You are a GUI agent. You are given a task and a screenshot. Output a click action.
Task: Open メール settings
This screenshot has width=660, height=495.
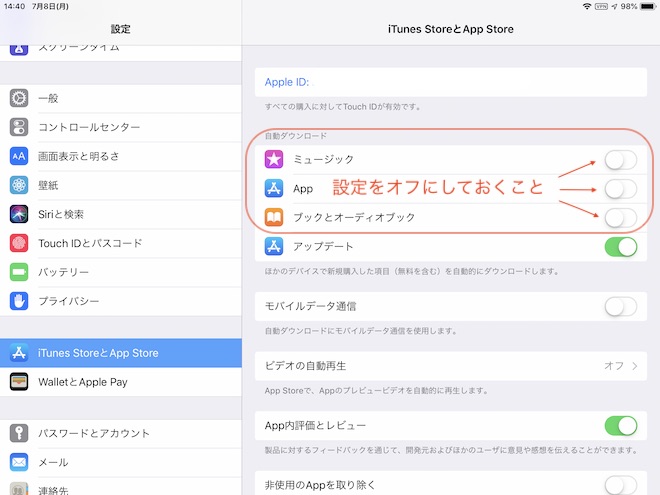click(x=121, y=462)
